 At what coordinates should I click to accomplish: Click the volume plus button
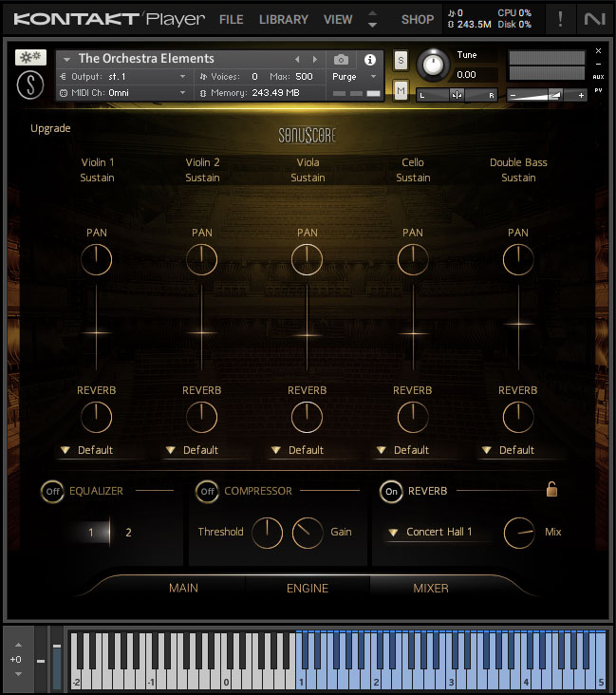pyautogui.click(x=581, y=95)
